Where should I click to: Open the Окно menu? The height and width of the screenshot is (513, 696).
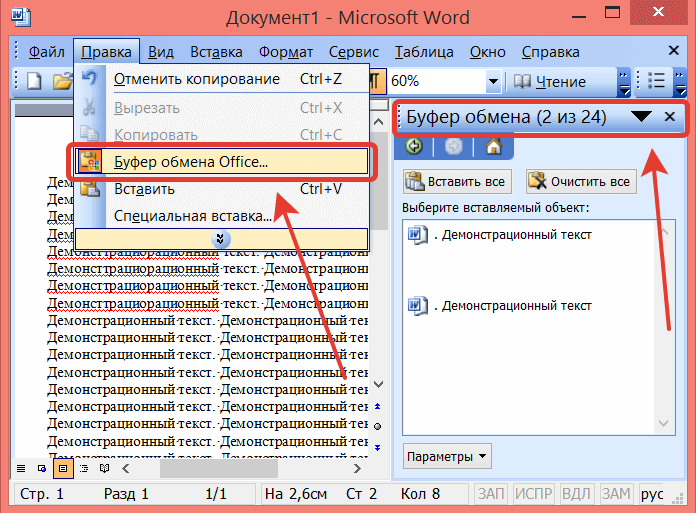[488, 52]
